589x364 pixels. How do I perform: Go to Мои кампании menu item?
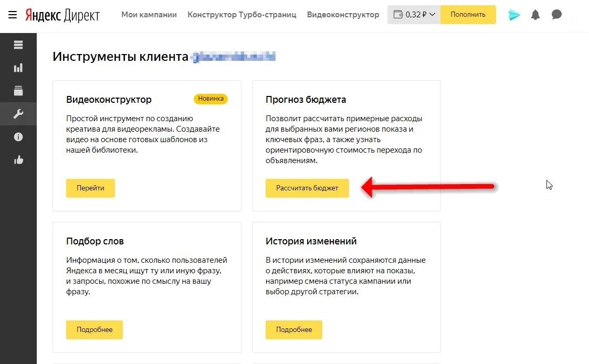point(149,15)
